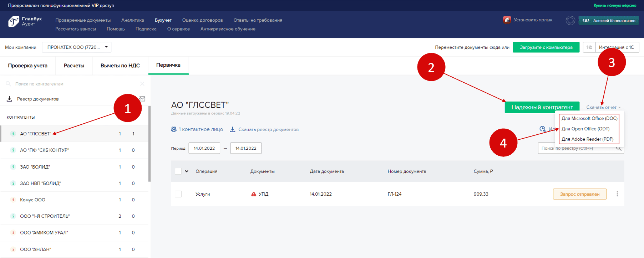Open Проверенные документы menu
The width and height of the screenshot is (644, 258).
(83, 20)
